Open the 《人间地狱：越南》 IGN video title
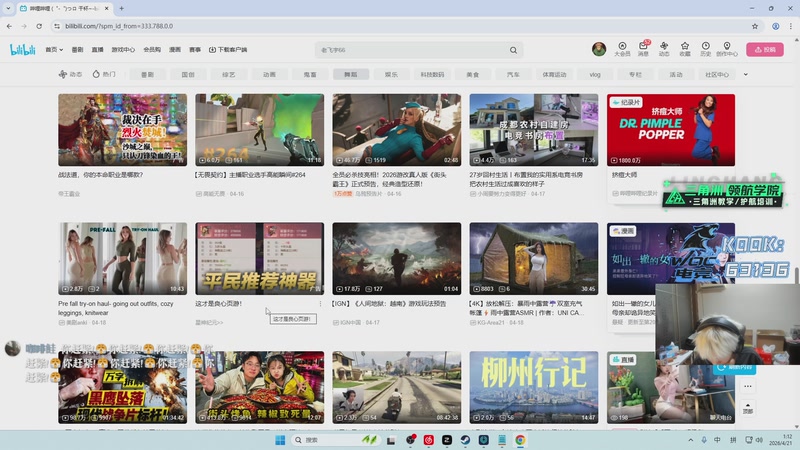Viewport: 800px width, 450px height. tap(389, 303)
